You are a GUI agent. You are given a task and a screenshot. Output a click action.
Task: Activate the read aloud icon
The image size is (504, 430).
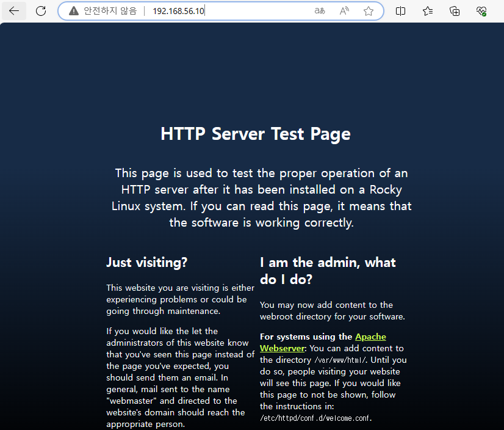pyautogui.click(x=344, y=11)
